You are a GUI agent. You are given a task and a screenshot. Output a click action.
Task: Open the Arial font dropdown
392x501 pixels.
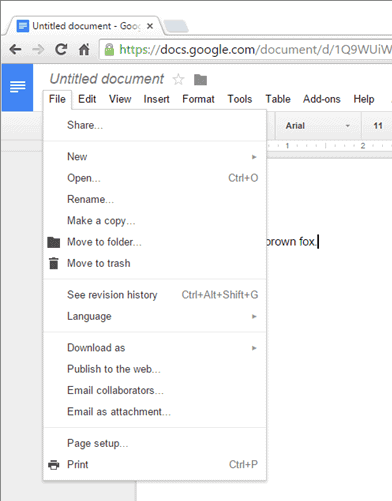(318, 126)
